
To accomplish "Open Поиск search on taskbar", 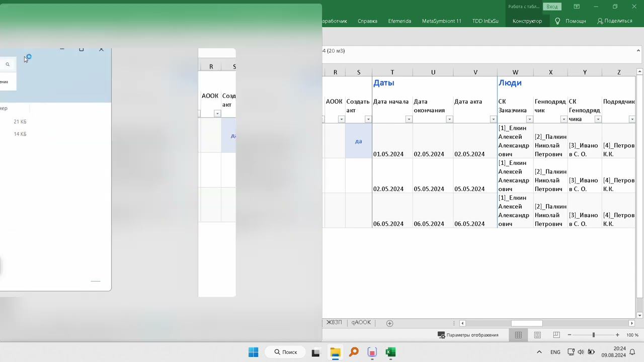I will tap(285, 352).
